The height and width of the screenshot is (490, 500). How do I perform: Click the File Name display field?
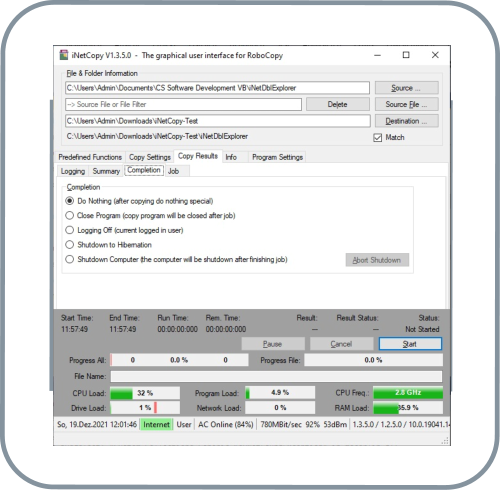click(x=276, y=377)
